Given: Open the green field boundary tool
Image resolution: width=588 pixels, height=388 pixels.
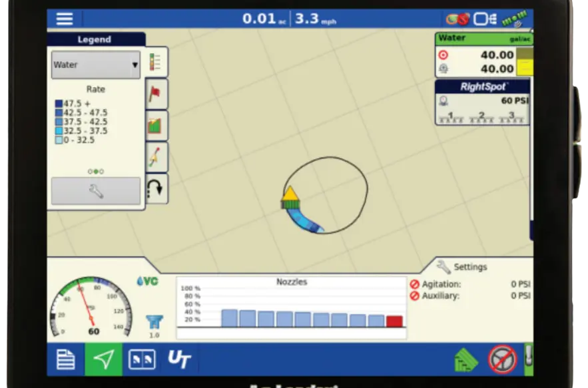Looking at the screenshot, I should (x=156, y=126).
